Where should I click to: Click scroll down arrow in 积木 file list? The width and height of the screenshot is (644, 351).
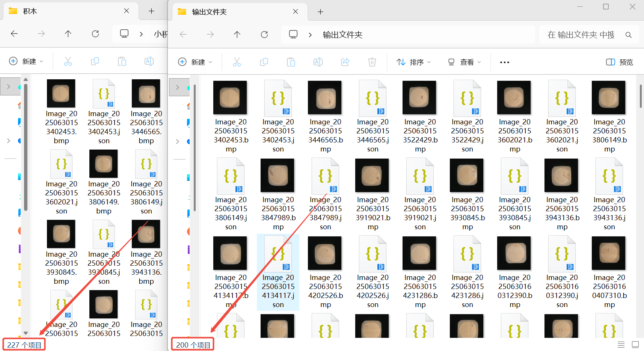tap(26, 333)
